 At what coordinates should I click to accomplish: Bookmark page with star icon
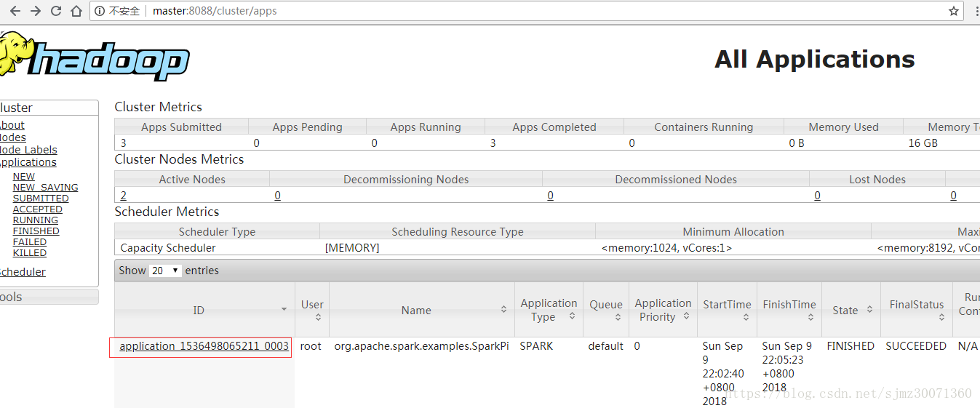pyautogui.click(x=954, y=11)
